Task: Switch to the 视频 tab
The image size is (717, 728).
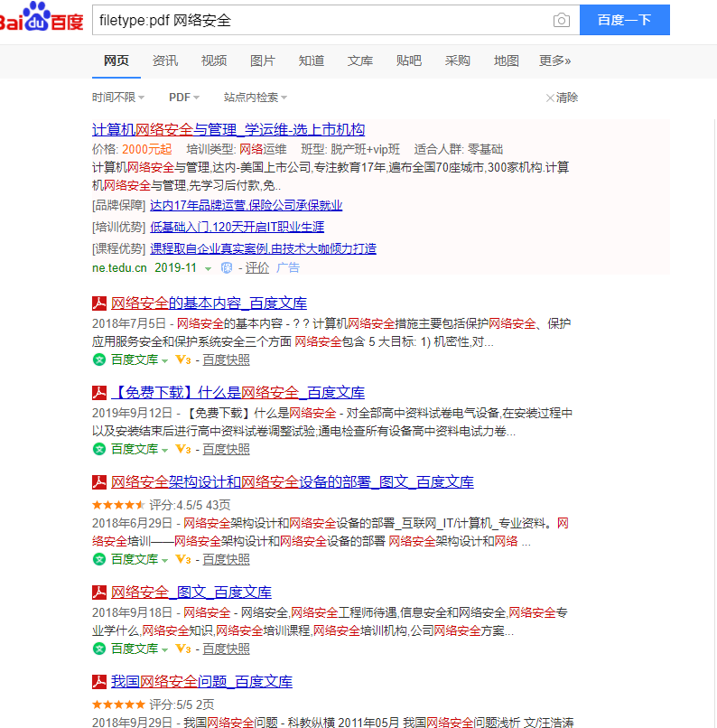Action: [214, 61]
